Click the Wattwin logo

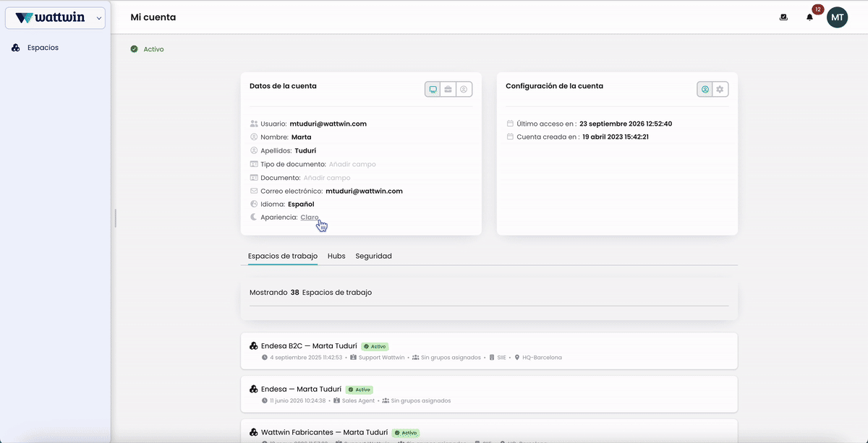[x=50, y=18]
